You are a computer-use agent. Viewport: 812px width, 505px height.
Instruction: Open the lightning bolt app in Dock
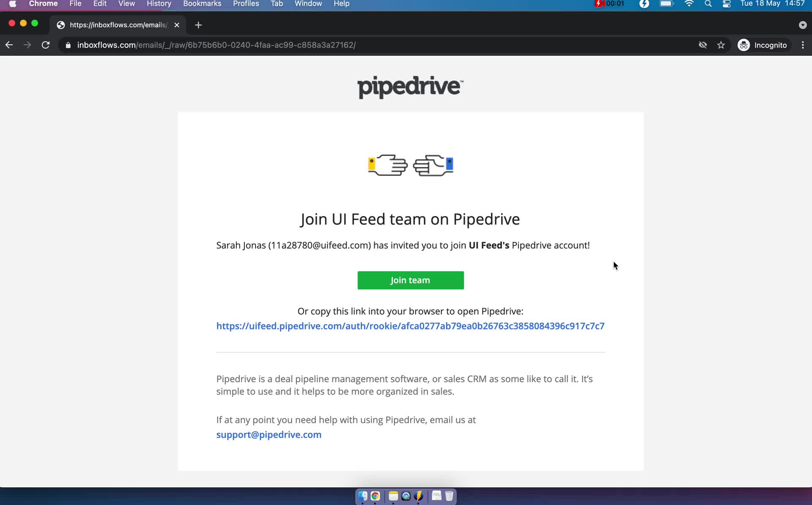coord(418,496)
